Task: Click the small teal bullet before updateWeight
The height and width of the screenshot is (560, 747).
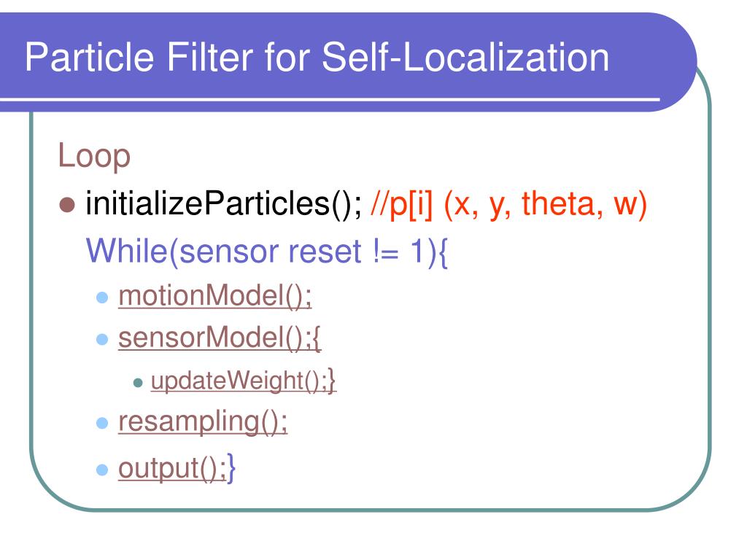Action: [x=138, y=382]
